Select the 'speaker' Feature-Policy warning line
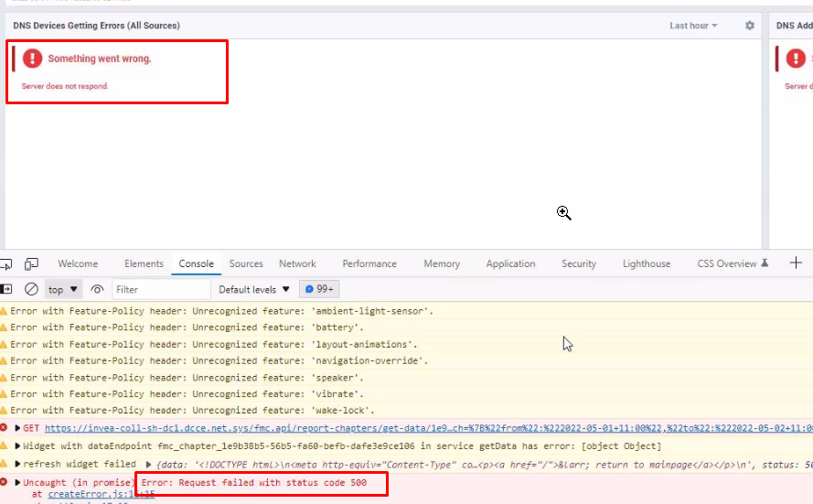 pos(406,378)
